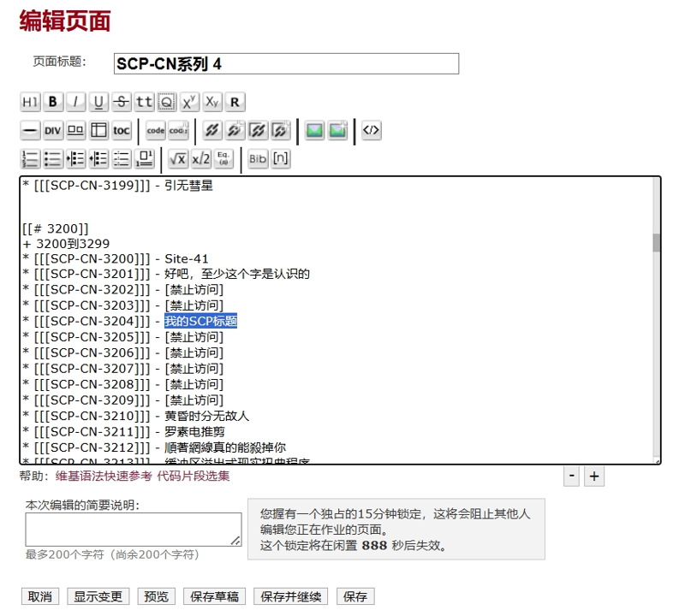Click the '[[# 3200]]' anchor line
This screenshot has height=616, width=679.
tap(56, 228)
